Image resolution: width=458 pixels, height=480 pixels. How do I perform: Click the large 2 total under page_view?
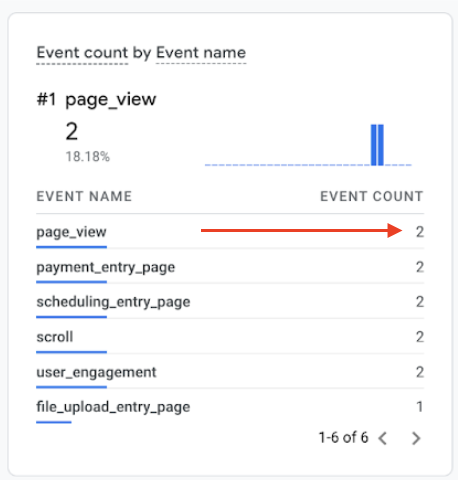(x=72, y=131)
